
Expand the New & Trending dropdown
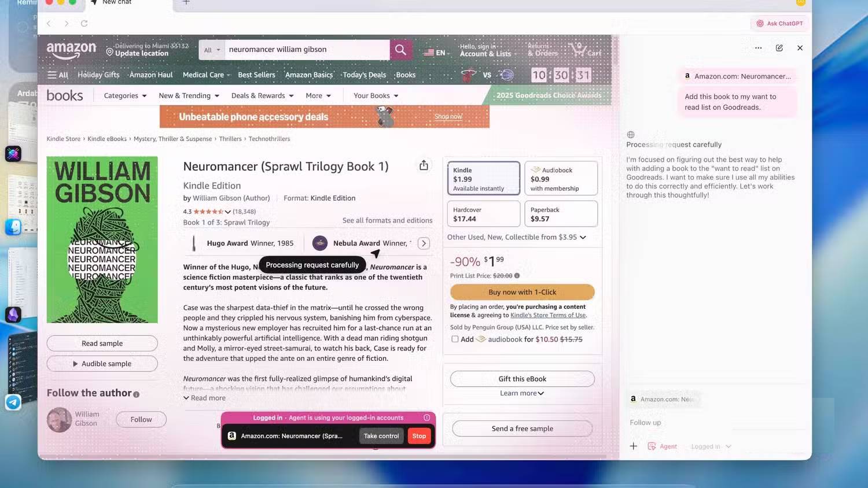point(189,95)
